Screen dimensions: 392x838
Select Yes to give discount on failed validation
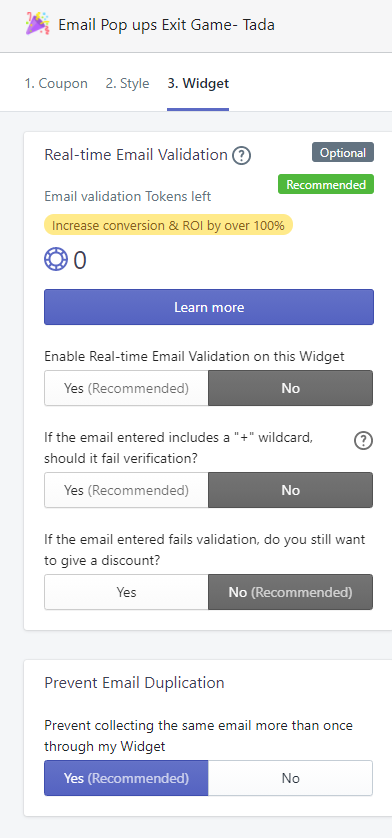126,592
